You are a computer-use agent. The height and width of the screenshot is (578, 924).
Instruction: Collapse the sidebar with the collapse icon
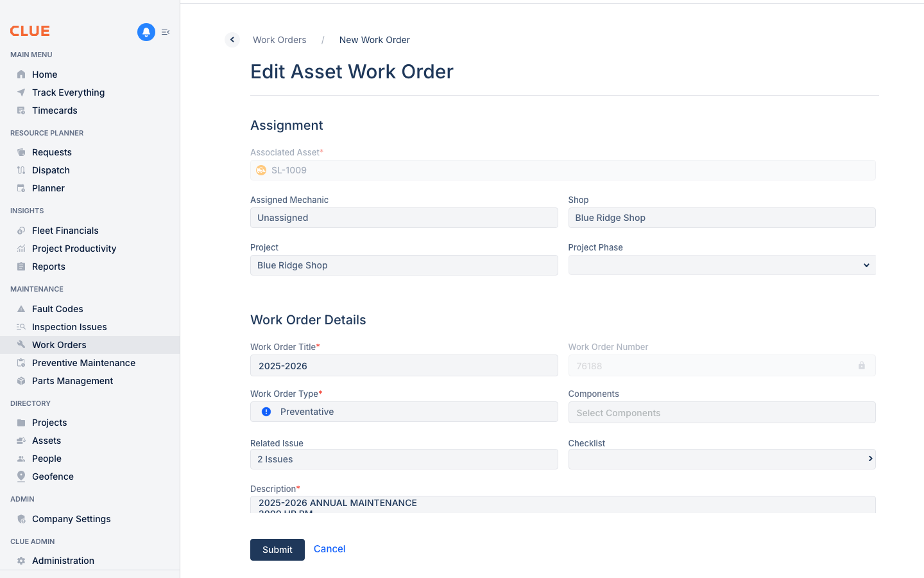(x=166, y=31)
